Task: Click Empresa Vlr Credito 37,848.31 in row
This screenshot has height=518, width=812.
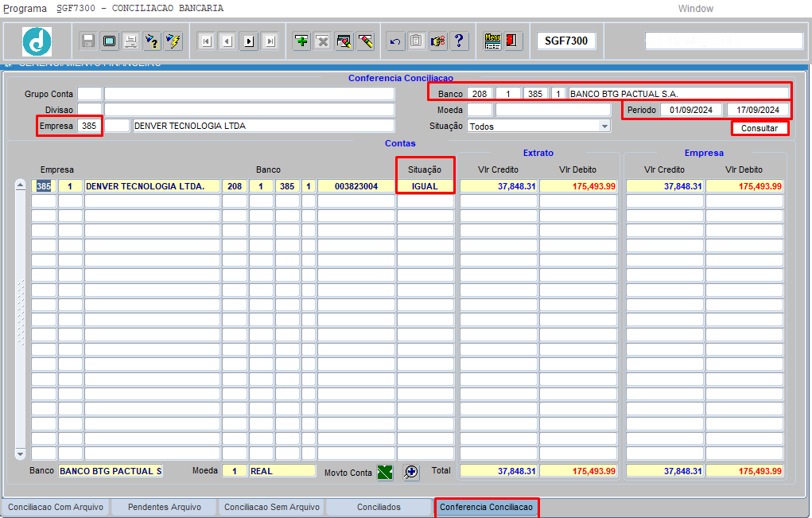Action: coord(665,186)
